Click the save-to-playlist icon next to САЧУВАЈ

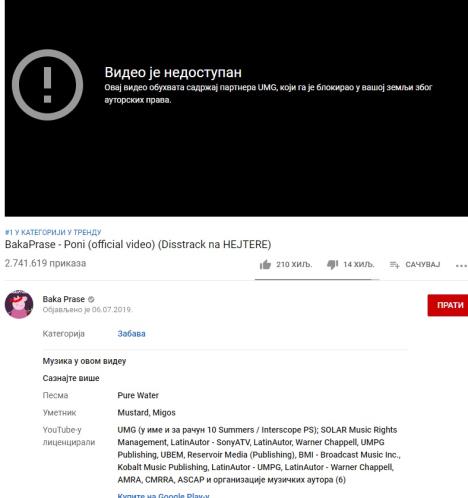click(x=394, y=265)
